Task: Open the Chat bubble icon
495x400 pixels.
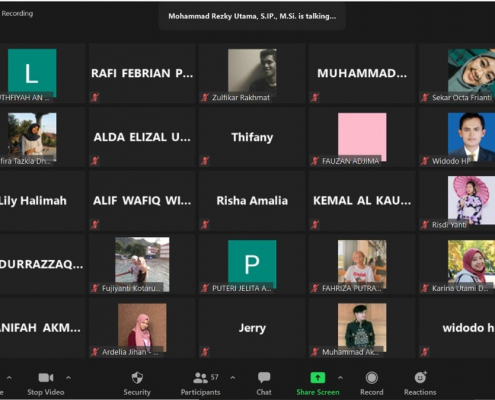Action: (264, 378)
